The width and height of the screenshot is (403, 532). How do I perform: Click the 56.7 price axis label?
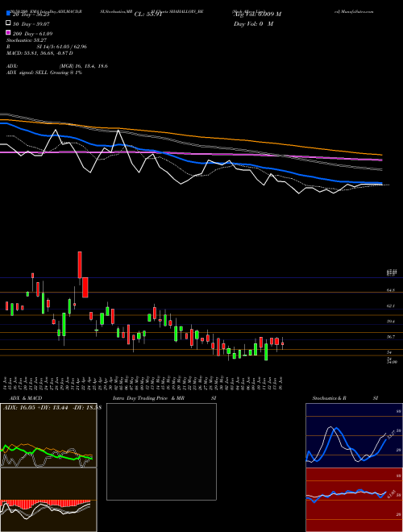click(391, 337)
